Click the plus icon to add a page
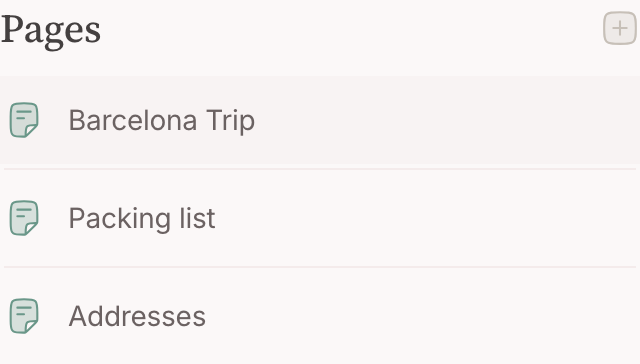This screenshot has height=364, width=640. click(x=620, y=28)
